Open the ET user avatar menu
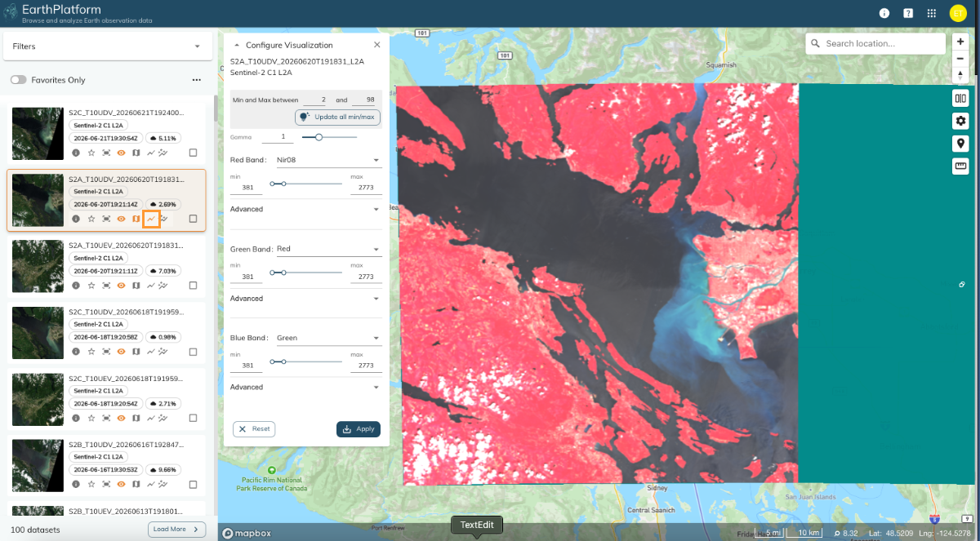Viewport: 980px width, 541px height. (x=957, y=13)
